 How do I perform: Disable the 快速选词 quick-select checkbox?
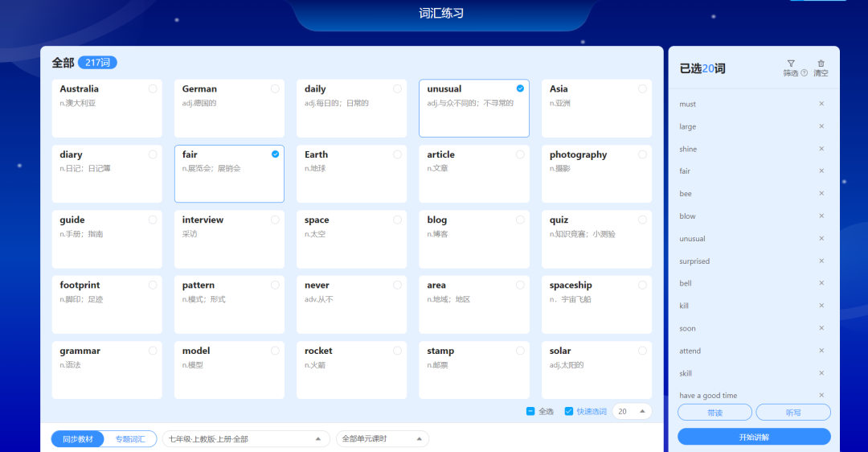pos(569,411)
